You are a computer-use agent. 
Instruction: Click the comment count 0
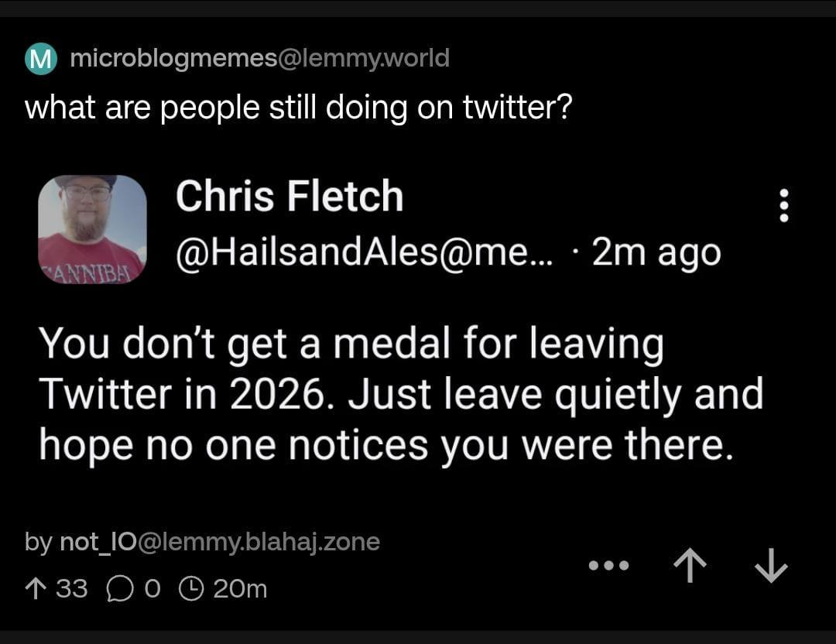[x=152, y=590]
